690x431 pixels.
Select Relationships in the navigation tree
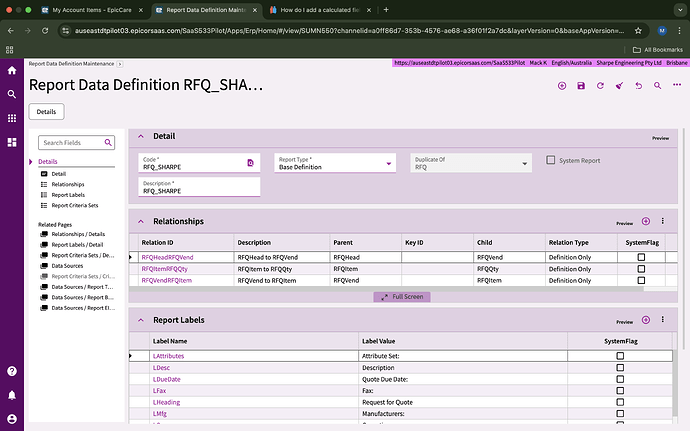pyautogui.click(x=68, y=184)
